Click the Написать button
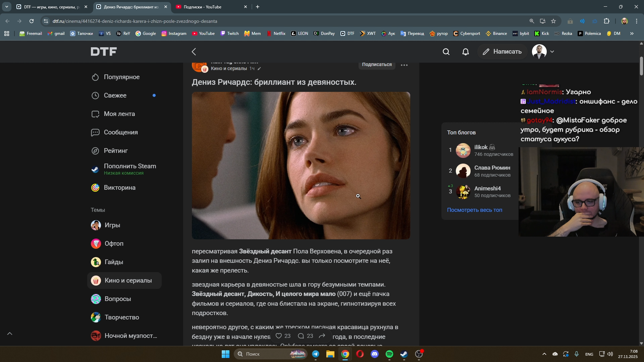644x362 pixels. pyautogui.click(x=502, y=52)
